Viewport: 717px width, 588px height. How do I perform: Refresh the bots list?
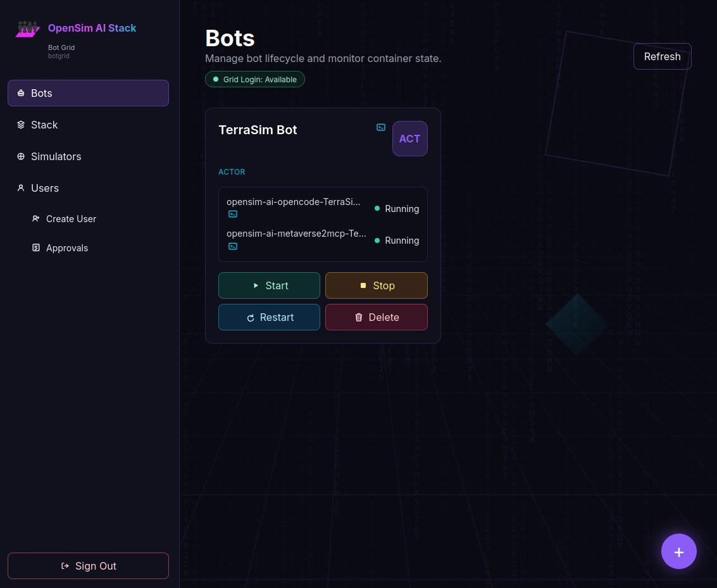click(662, 56)
